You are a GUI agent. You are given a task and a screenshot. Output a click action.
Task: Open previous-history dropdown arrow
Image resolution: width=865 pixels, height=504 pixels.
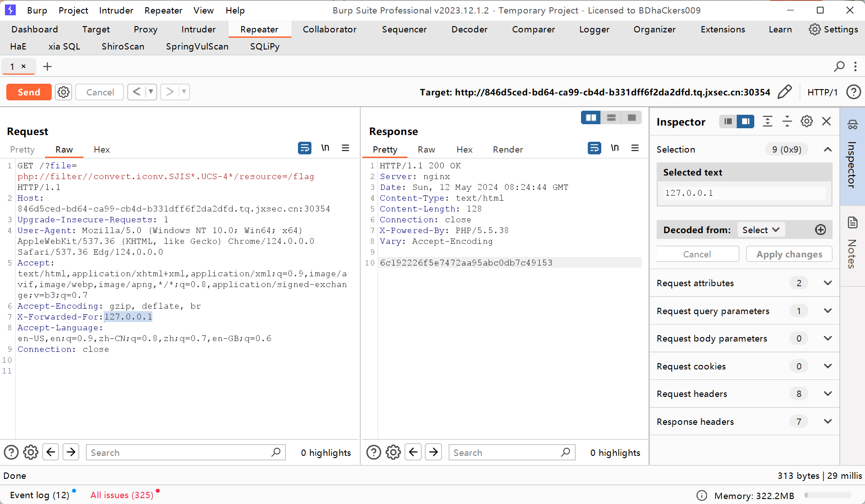(151, 92)
